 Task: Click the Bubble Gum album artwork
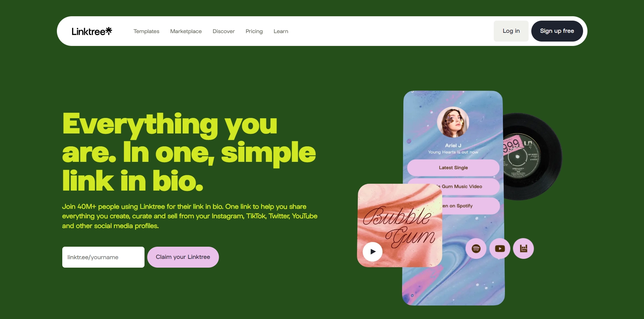pyautogui.click(x=400, y=225)
